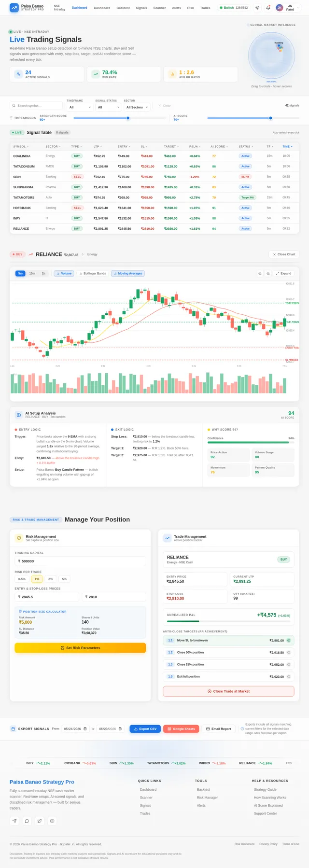The width and height of the screenshot is (309, 868).
Task: Switch chart to 5m timeframe tab
Action: click(20, 273)
